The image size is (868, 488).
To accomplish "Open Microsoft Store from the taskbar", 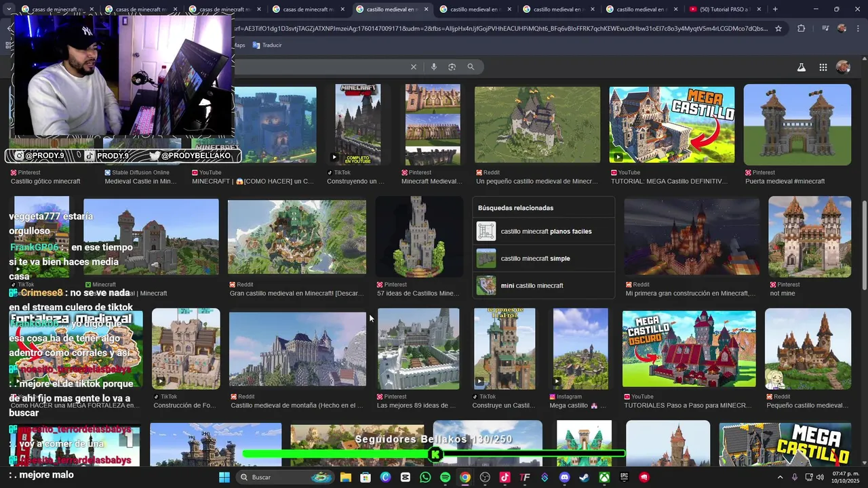I will point(366,477).
